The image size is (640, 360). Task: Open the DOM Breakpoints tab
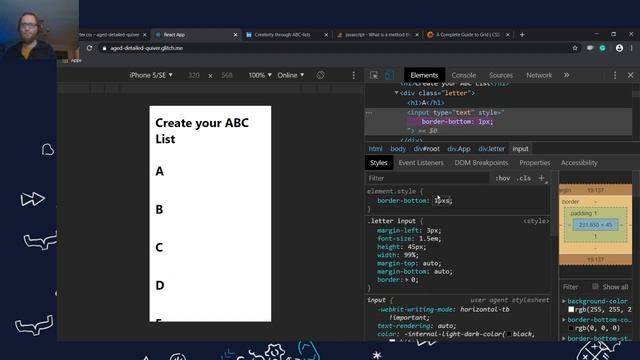[x=481, y=162]
